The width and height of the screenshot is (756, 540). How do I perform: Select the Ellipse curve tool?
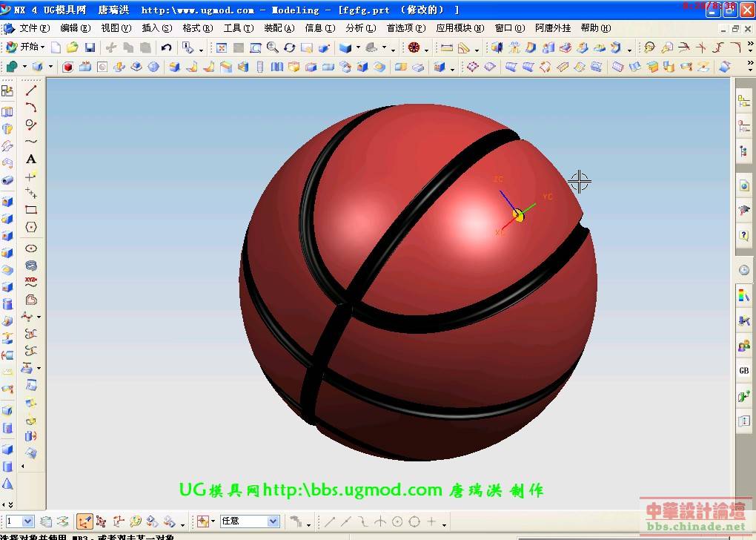tap(31, 248)
